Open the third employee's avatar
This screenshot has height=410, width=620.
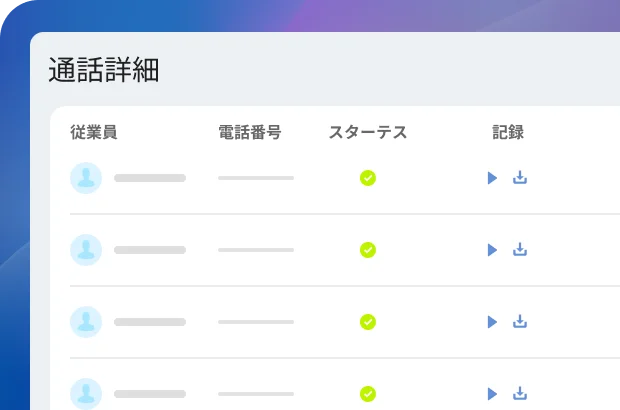86,322
